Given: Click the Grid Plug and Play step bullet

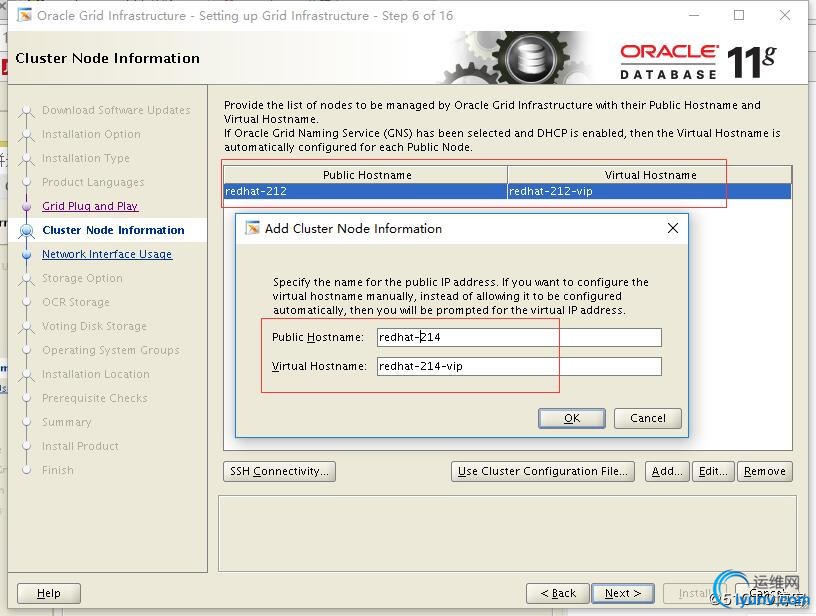Looking at the screenshot, I should point(27,207).
